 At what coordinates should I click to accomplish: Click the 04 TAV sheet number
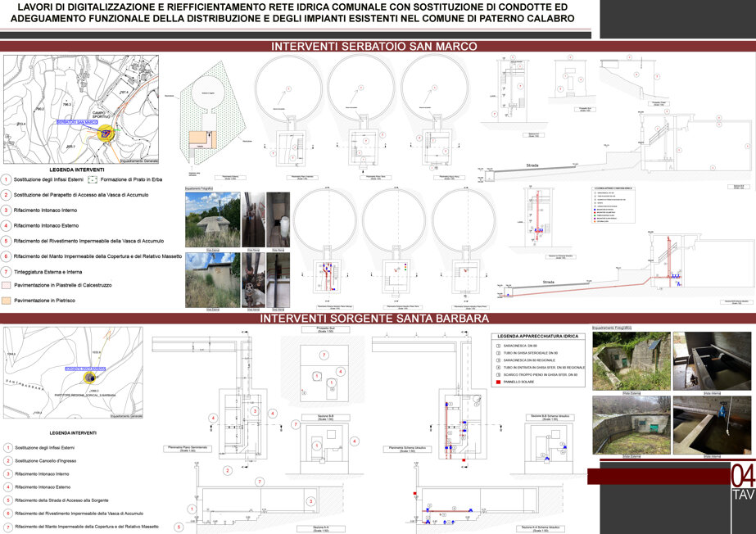tap(743, 482)
